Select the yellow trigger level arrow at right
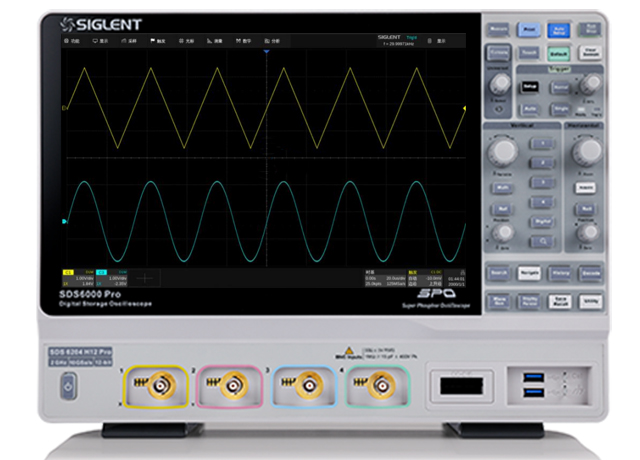Screen dimensions: 640x460 [464, 108]
